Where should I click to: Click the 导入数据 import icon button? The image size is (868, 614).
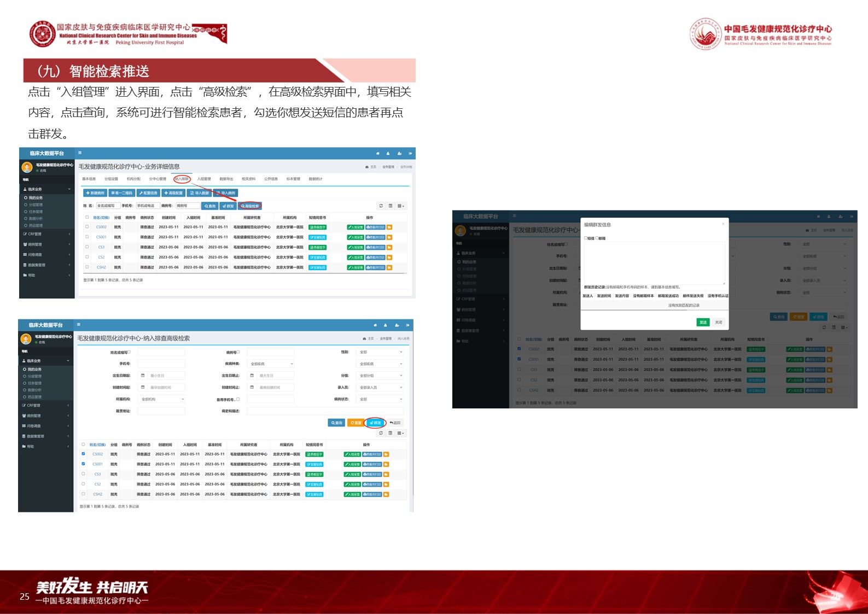pos(199,193)
